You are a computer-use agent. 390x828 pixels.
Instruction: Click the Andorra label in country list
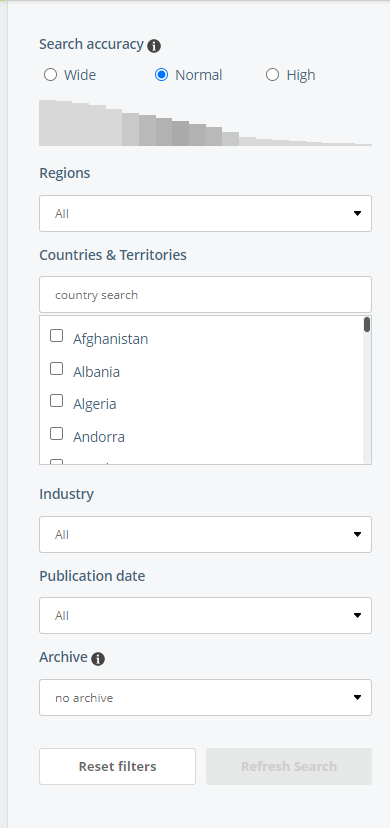pos(99,437)
